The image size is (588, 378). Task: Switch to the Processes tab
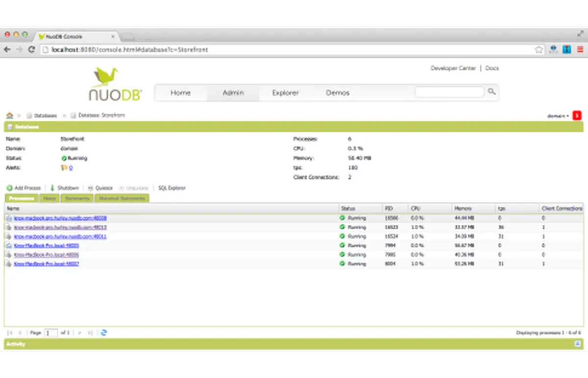point(22,198)
